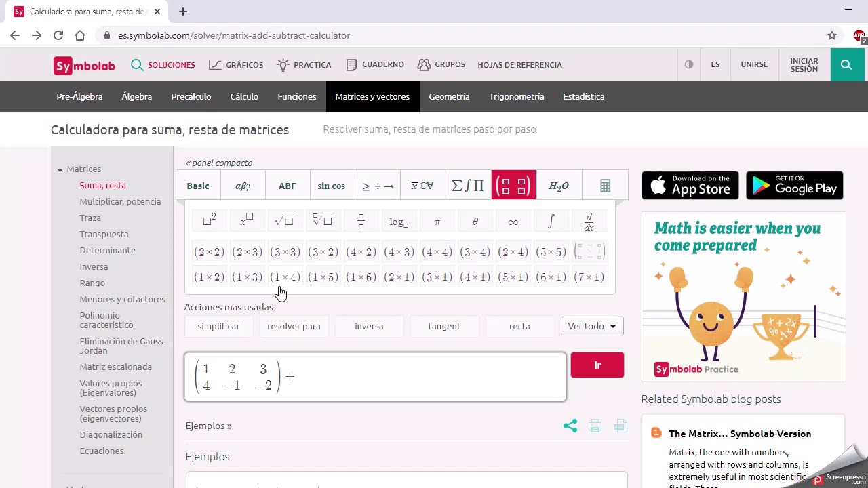Image resolution: width=868 pixels, height=488 pixels.
Task: Toggle dark mode contrast icon
Action: tap(689, 64)
